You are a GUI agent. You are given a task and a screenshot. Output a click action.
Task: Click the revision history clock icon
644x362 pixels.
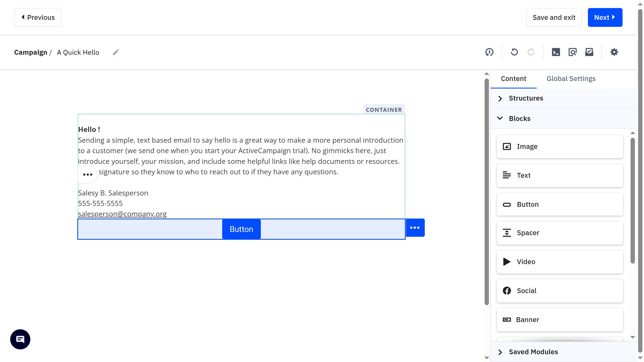point(489,52)
